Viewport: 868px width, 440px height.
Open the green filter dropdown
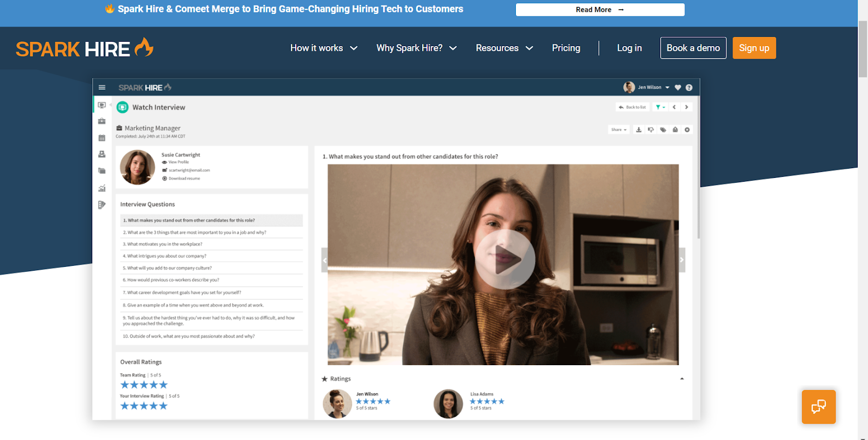[x=660, y=107]
